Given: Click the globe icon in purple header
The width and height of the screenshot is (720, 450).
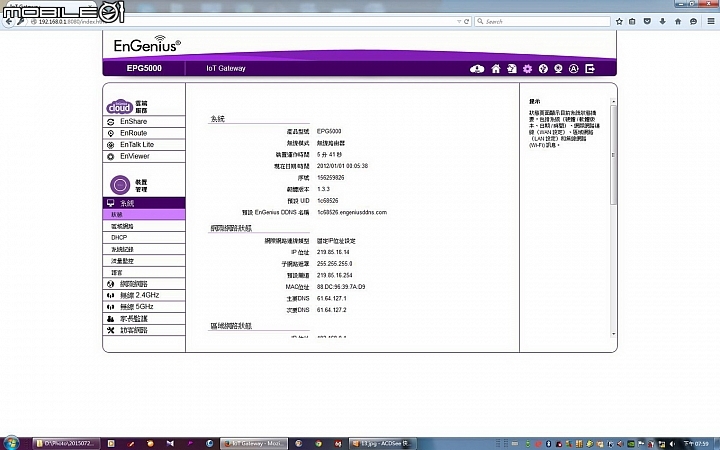Looking at the screenshot, I should pyautogui.click(x=543, y=69).
